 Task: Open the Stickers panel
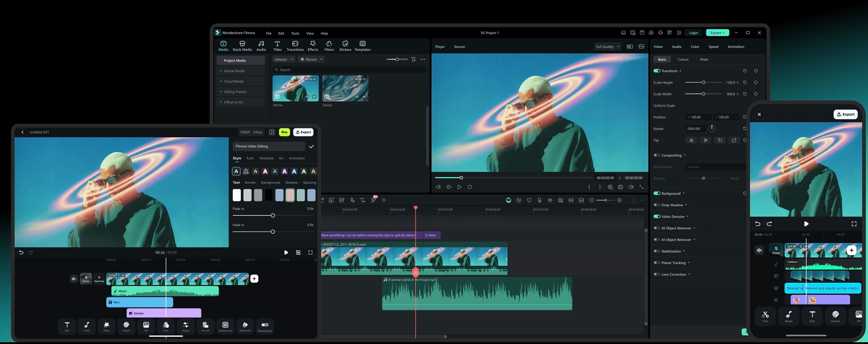345,45
